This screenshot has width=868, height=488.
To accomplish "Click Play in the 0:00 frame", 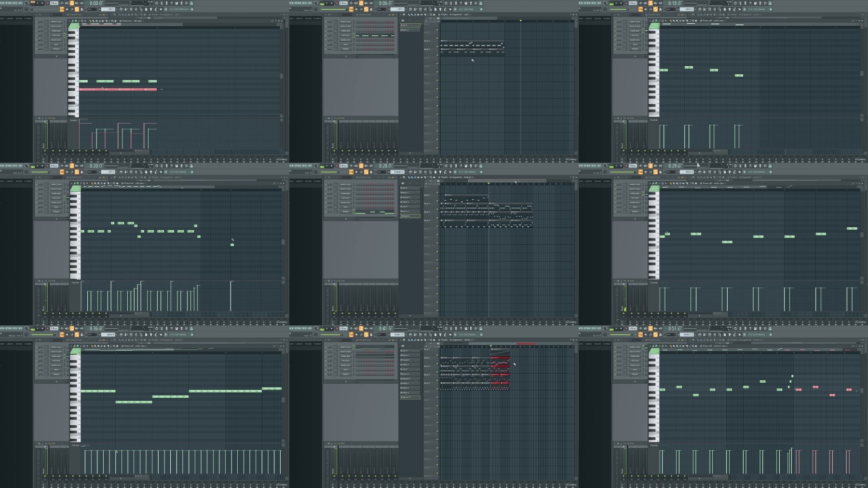I will [38, 3].
